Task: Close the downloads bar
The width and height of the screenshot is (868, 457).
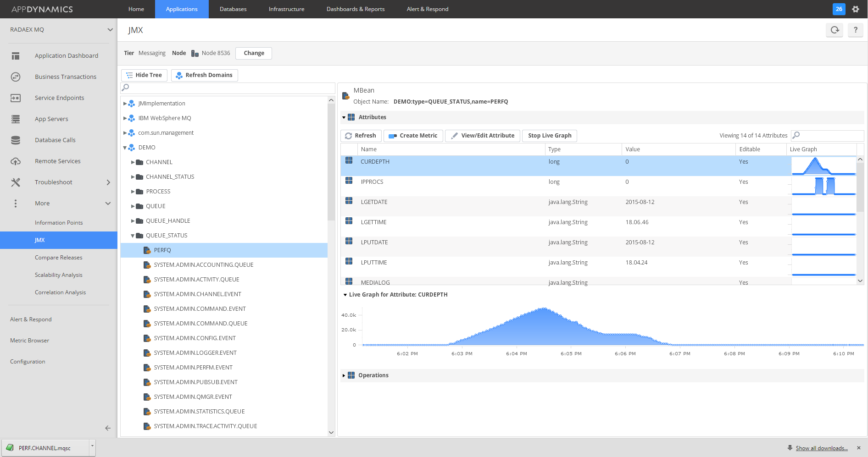Action: (x=859, y=448)
